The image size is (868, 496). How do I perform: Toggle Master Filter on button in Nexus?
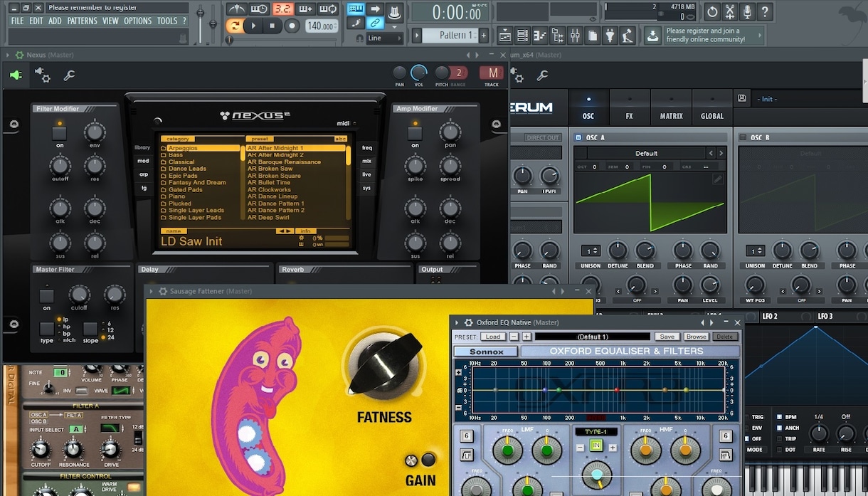47,296
